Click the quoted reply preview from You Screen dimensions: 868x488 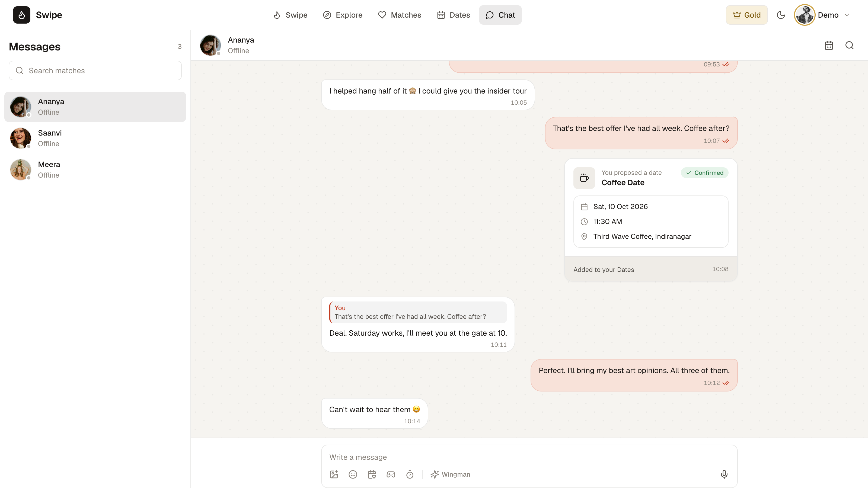(x=418, y=312)
